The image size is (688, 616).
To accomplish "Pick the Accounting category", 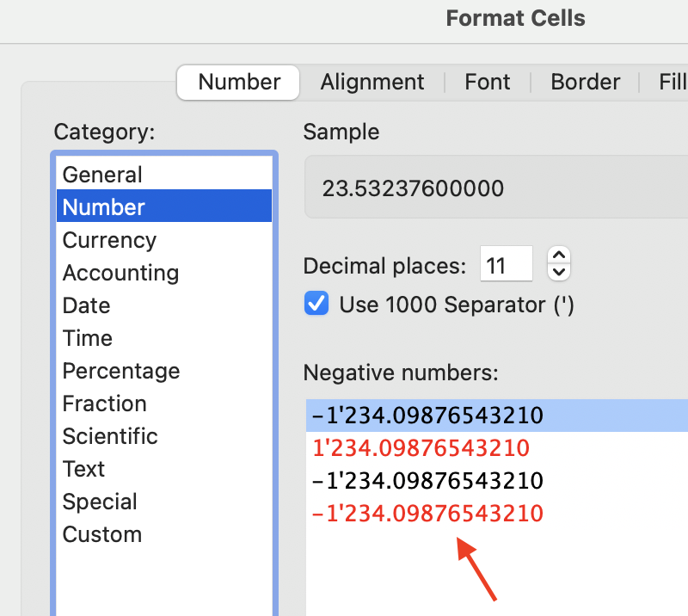I will click(x=120, y=273).
